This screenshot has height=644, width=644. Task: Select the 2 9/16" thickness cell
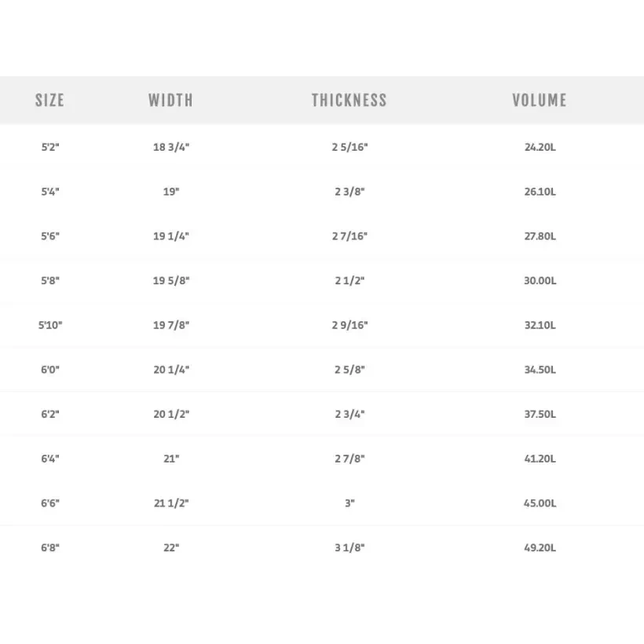(349, 325)
